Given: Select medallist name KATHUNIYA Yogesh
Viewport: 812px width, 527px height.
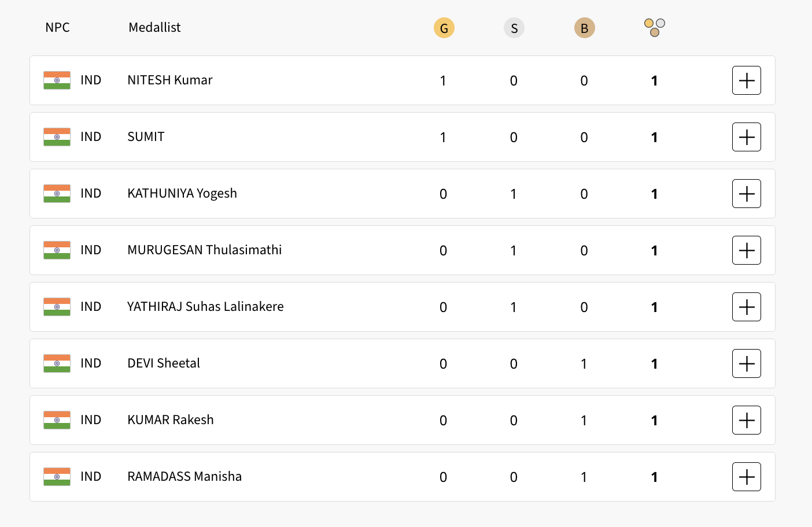Looking at the screenshot, I should (x=182, y=193).
